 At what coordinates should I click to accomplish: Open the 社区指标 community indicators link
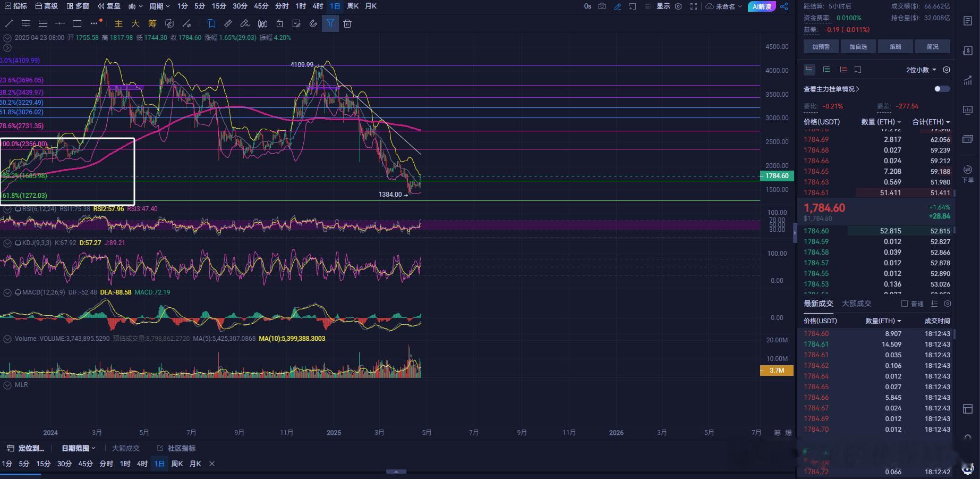click(x=176, y=448)
